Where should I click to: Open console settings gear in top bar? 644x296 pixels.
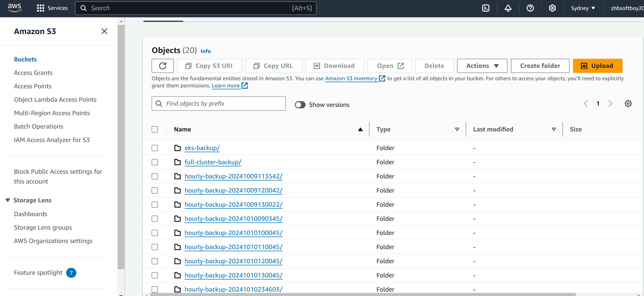tap(552, 8)
